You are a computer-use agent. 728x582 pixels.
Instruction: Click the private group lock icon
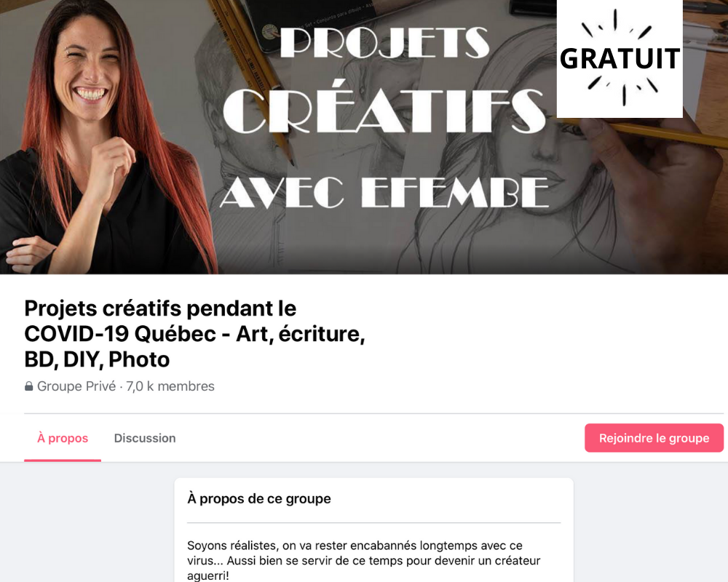pyautogui.click(x=29, y=386)
